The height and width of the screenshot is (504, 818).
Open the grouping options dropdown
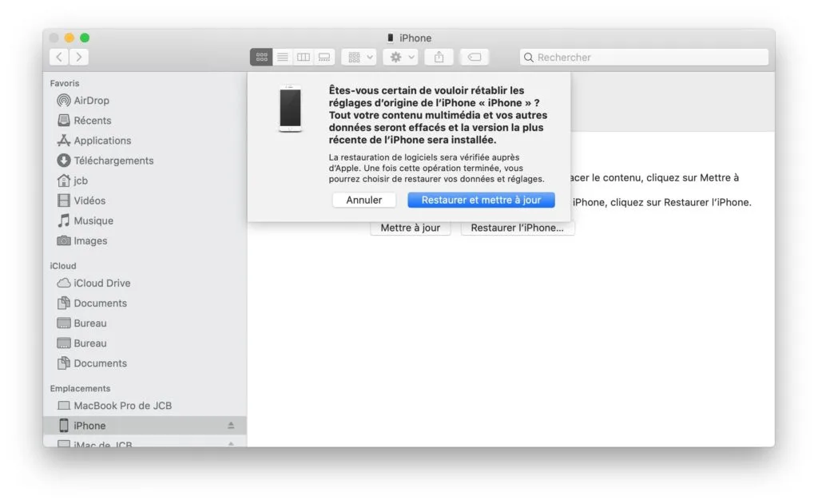pyautogui.click(x=358, y=56)
